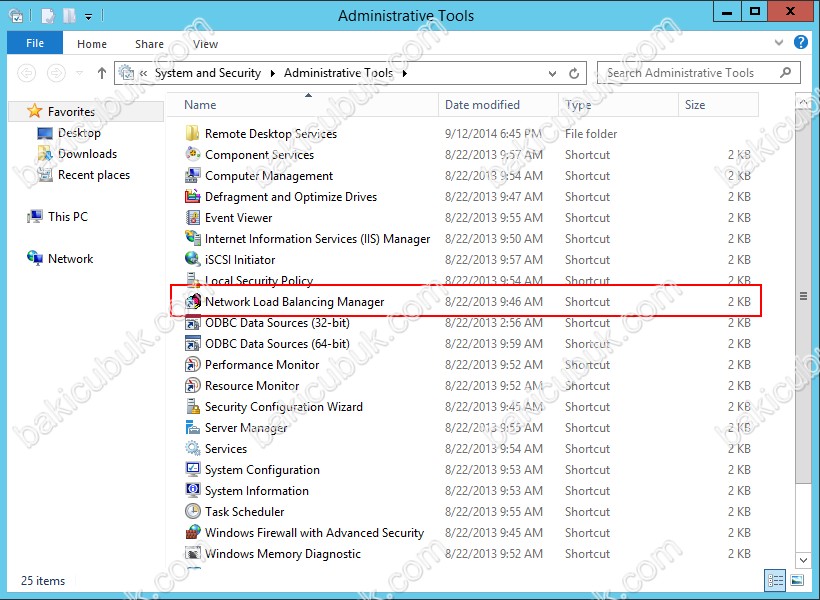Select the Task Scheduler clock icon
This screenshot has height=600, width=820.
(x=192, y=511)
